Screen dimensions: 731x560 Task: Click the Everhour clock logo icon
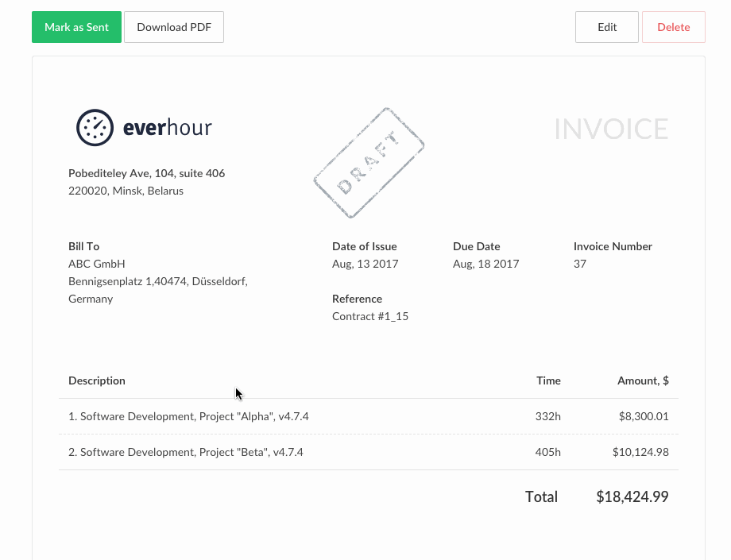(x=95, y=128)
